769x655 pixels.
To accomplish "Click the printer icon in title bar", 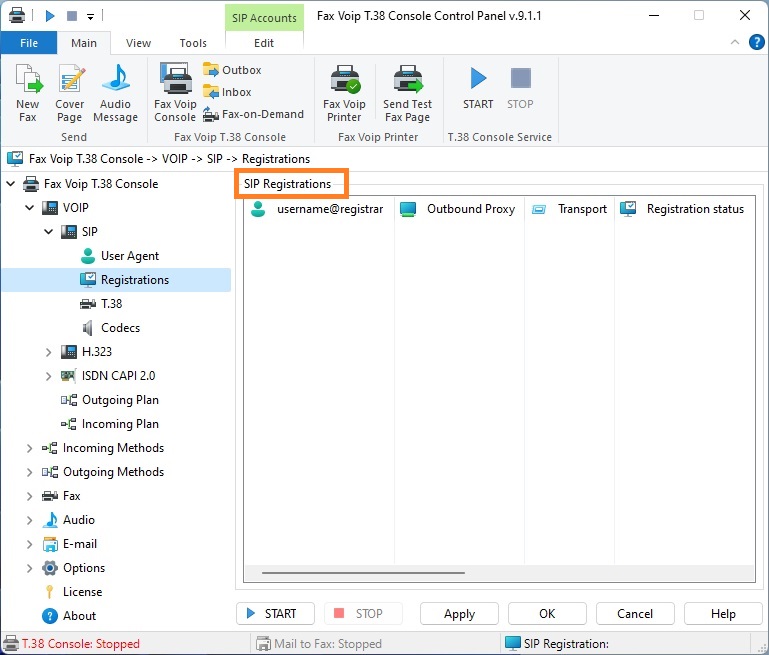I will pos(17,15).
